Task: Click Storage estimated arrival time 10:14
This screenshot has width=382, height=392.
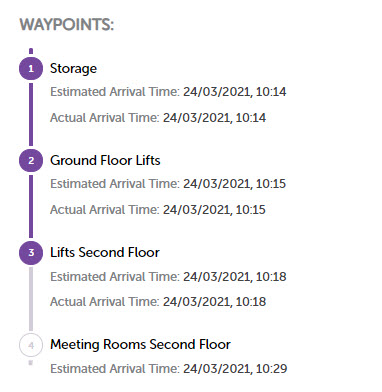Action: (235, 92)
